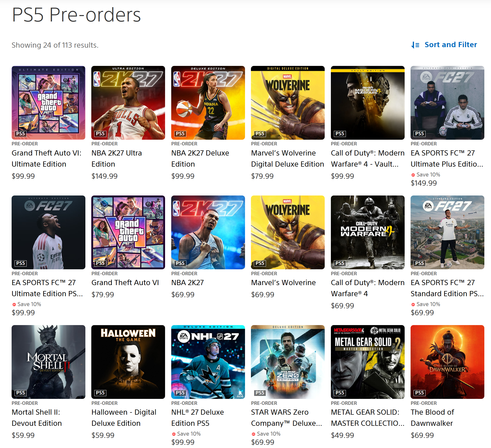Click the METAL GEAR SOLID: MASTER COLLECTION title
The height and width of the screenshot is (448, 491).
[368, 418]
